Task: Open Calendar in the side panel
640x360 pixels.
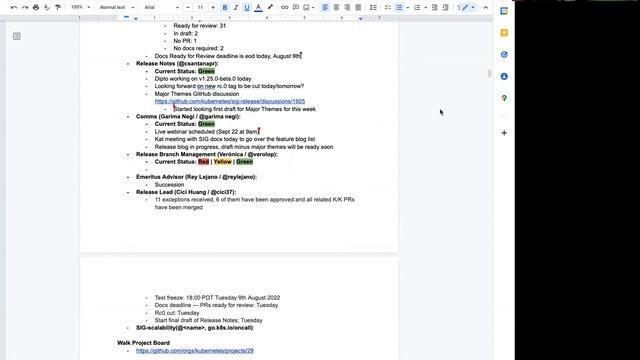Action: pos(504,11)
